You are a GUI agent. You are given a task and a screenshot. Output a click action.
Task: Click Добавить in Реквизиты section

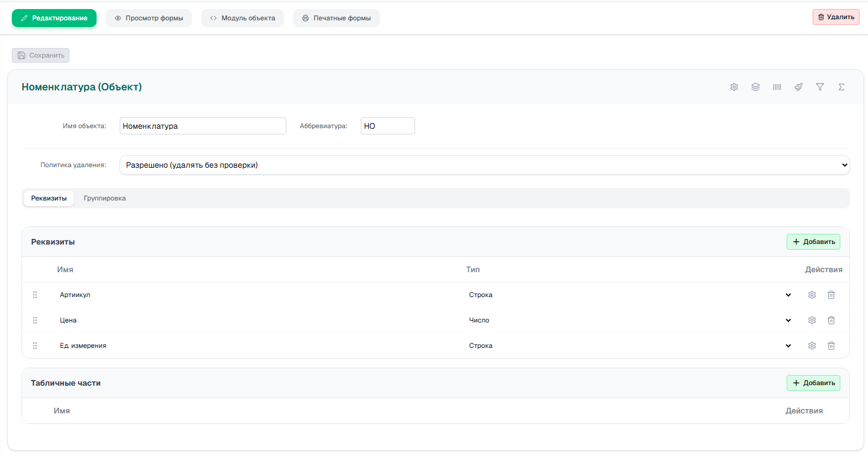coord(813,242)
